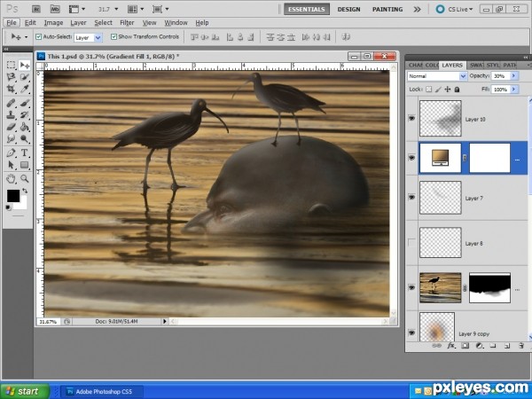This screenshot has width=532, height=399.
Task: Launch Bridge from application bar
Action: (35, 9)
